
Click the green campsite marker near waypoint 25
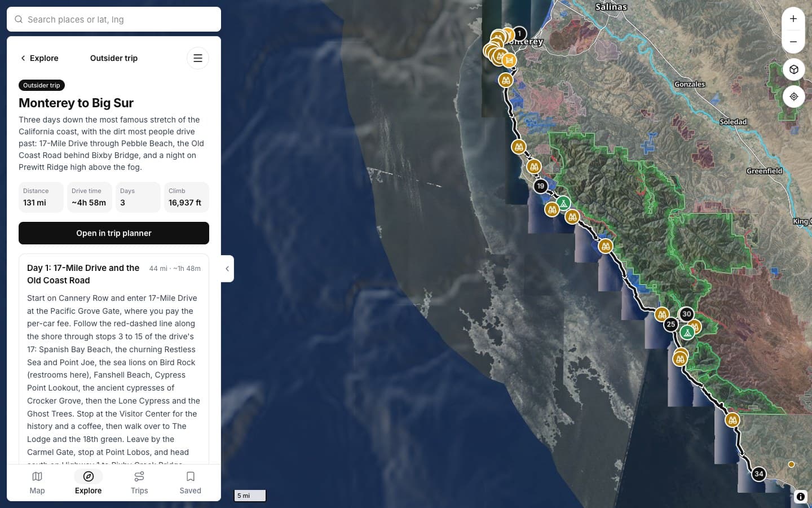pyautogui.click(x=687, y=333)
